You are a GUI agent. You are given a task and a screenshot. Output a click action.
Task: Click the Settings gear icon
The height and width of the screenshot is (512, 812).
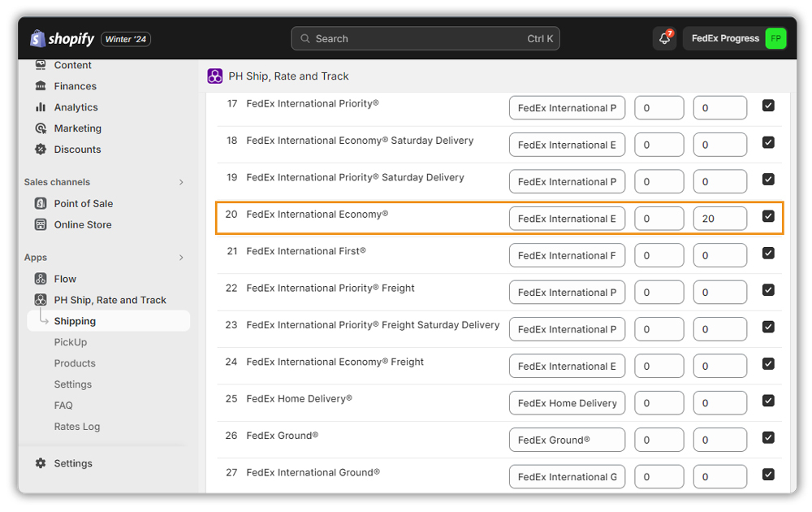click(41, 463)
